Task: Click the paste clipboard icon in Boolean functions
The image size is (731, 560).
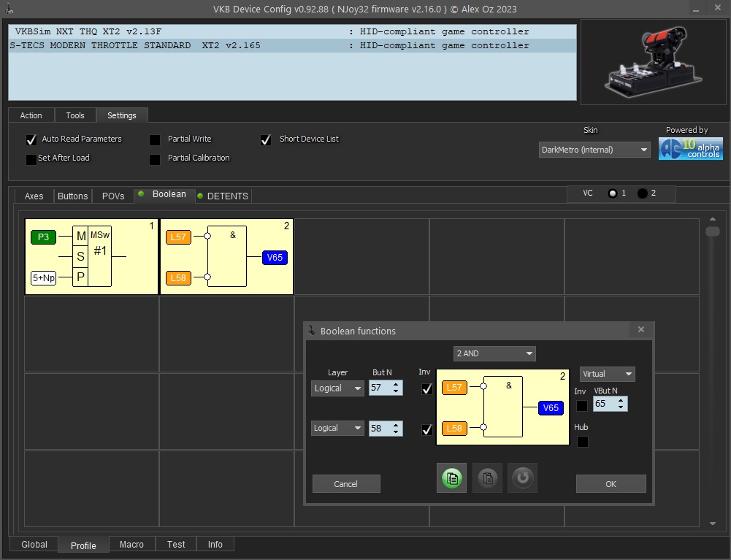Action: coord(487,478)
